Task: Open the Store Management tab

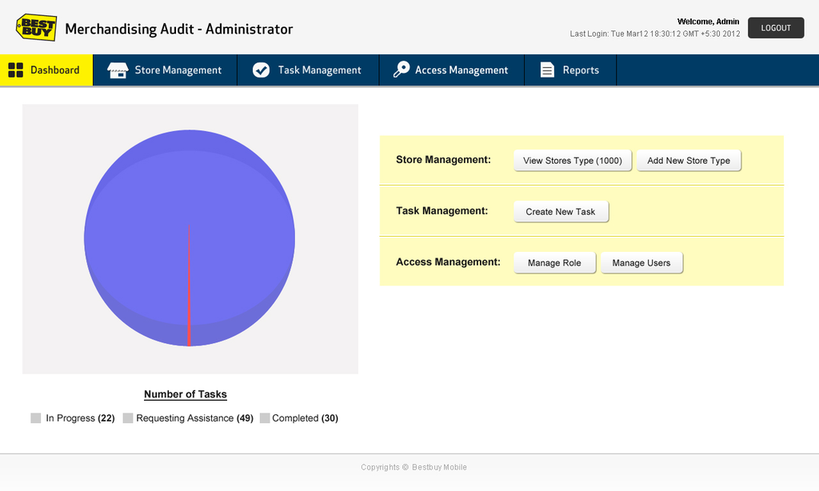Action: (178, 70)
